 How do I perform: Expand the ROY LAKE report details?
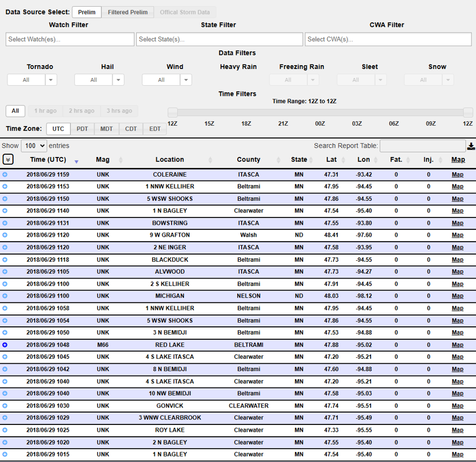[5, 430]
